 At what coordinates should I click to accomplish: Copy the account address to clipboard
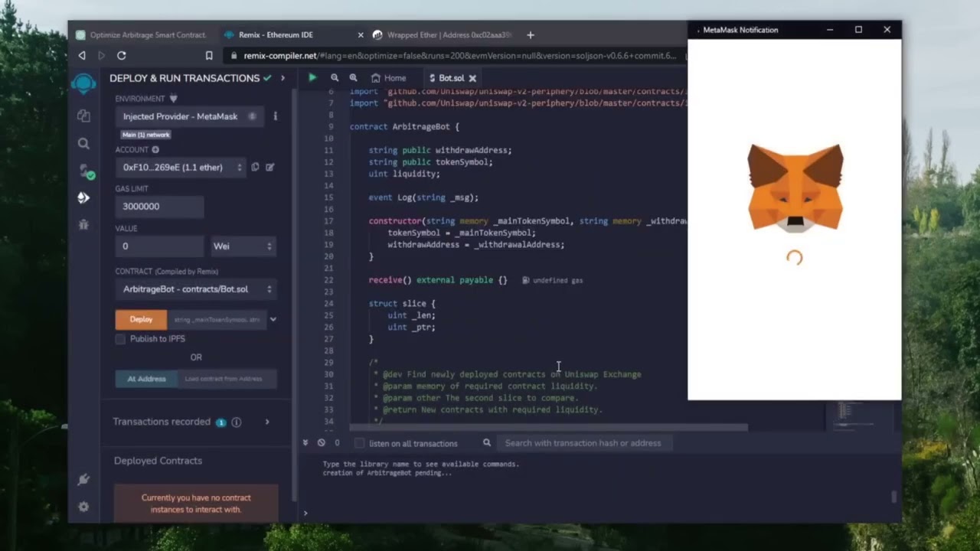coord(255,167)
